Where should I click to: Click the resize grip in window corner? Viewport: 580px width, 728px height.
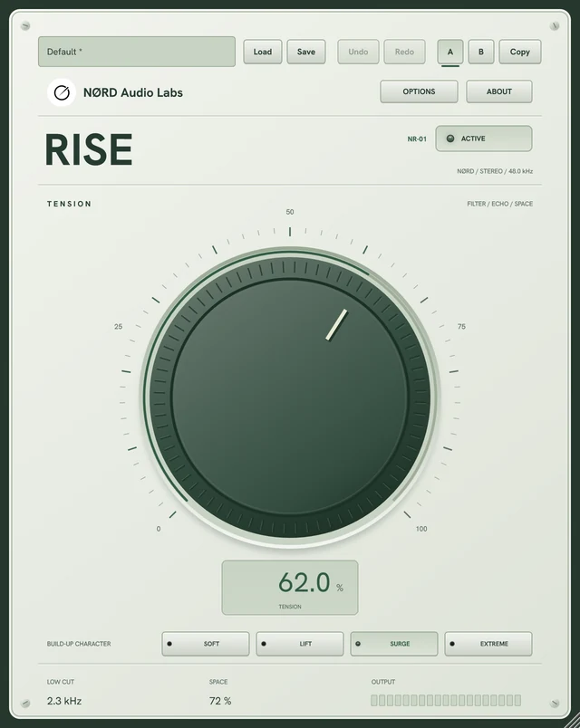pos(572,720)
